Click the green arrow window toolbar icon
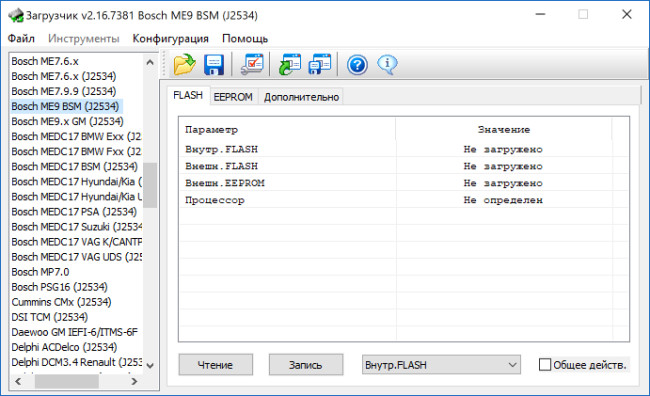This screenshot has width=650, height=396. click(x=290, y=64)
